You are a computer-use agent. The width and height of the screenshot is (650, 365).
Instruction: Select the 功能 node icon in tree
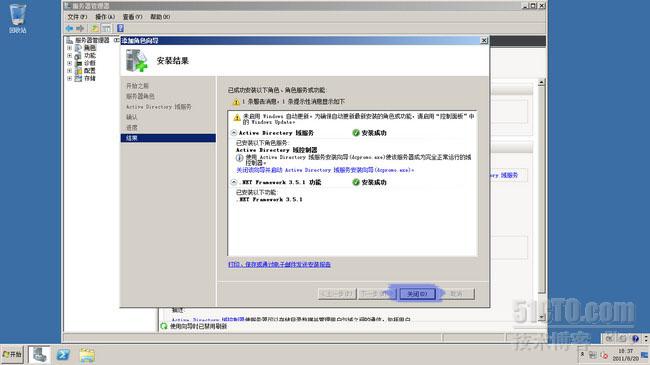click(78, 56)
